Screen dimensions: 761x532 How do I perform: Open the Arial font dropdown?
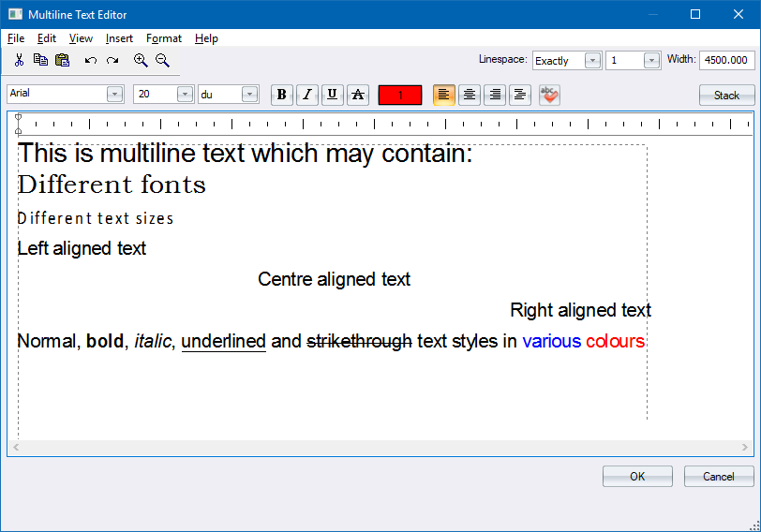click(114, 95)
